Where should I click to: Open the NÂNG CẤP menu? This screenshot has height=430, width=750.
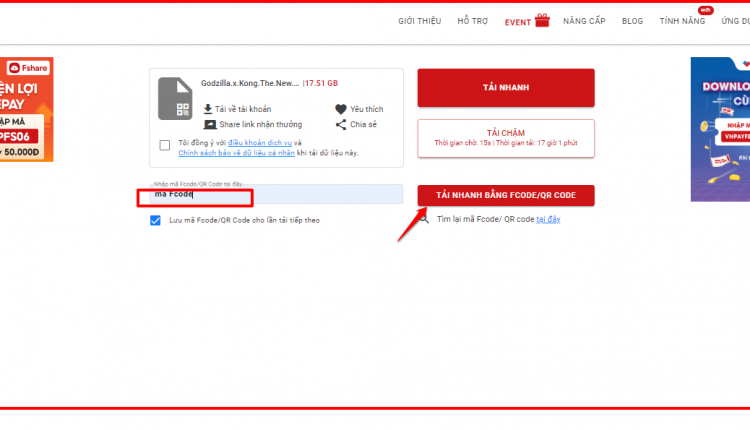[584, 21]
